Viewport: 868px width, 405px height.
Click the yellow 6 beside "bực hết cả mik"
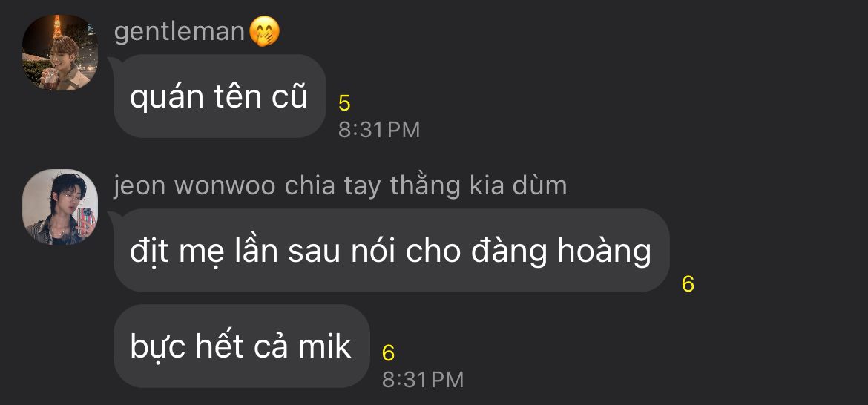388,353
